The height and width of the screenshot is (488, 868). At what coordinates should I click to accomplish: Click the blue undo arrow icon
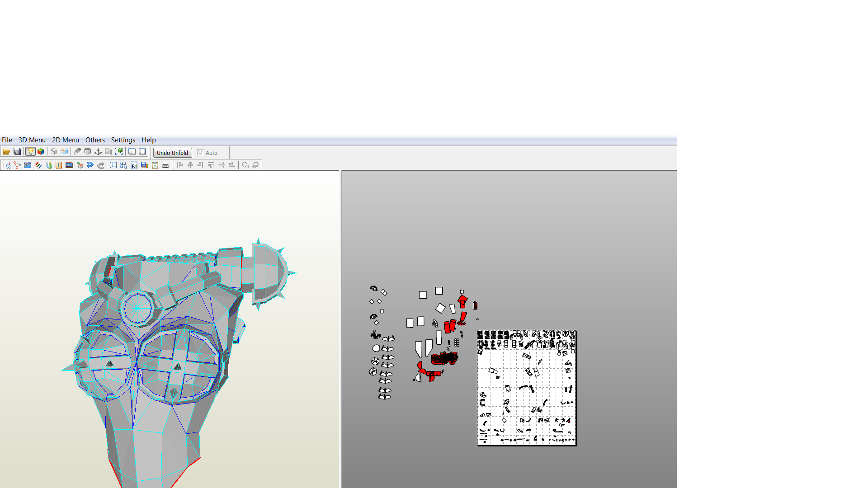tap(90, 165)
